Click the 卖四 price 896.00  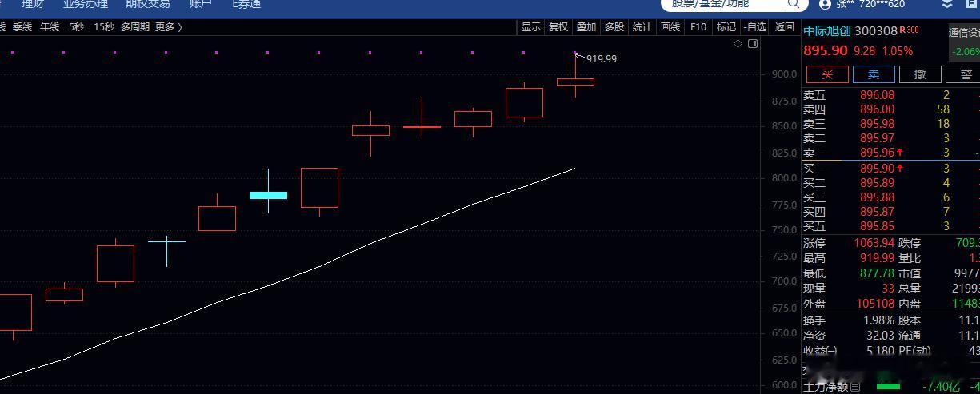(877, 109)
